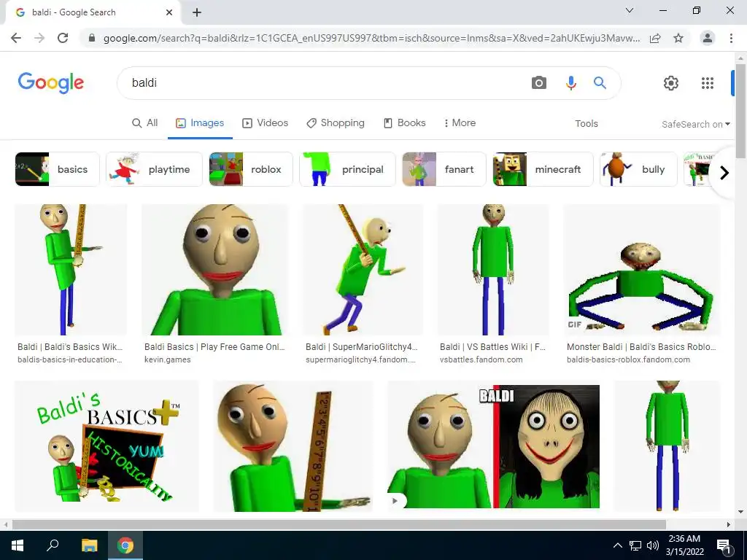Reload the current page
The image size is (747, 560).
[x=63, y=38]
